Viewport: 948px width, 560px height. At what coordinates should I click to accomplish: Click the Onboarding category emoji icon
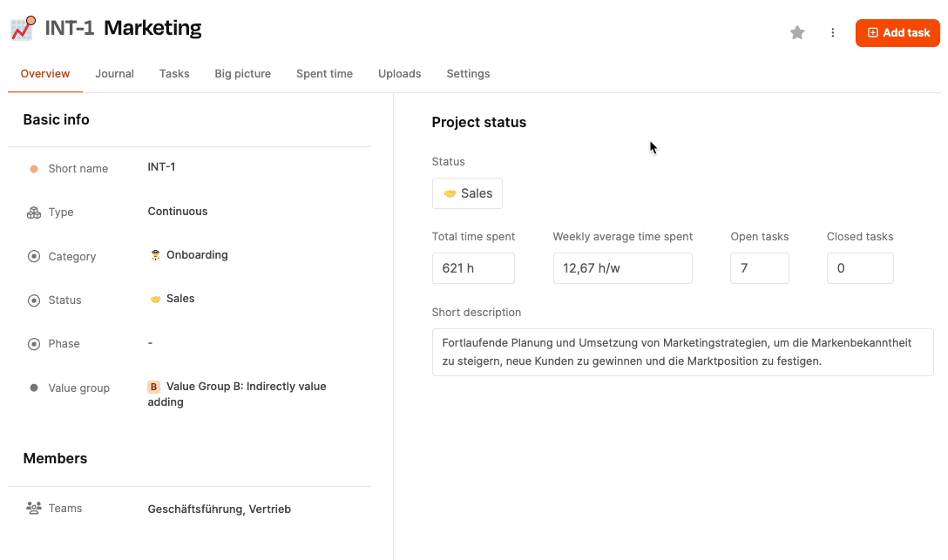pyautogui.click(x=155, y=255)
